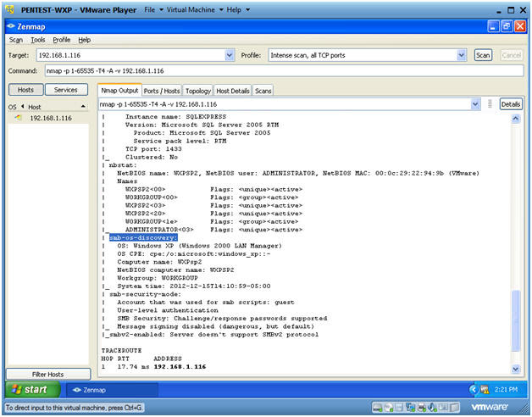Select the Hosts view button
Viewport: 532px width, 417px height.
tap(25, 90)
